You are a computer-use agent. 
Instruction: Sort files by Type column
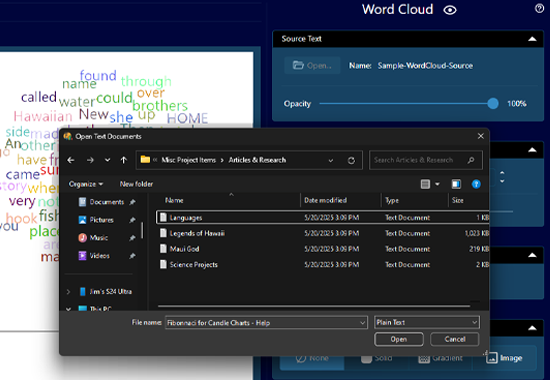[x=392, y=200]
